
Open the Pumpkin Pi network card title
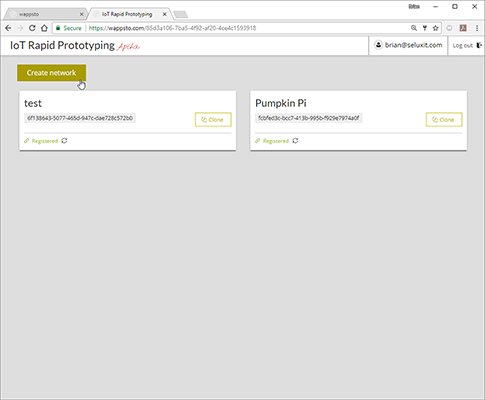[281, 103]
